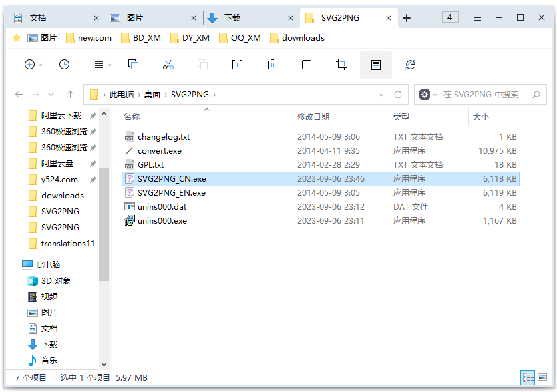Open the view layout list icon

(x=99, y=65)
